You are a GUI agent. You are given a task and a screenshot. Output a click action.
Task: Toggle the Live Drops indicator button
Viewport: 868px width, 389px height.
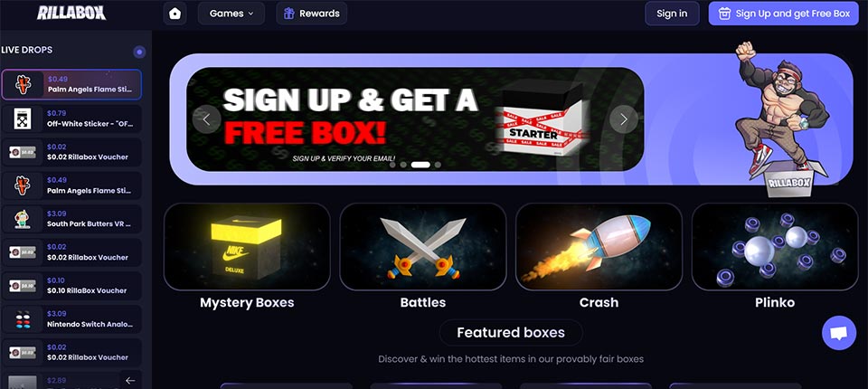[139, 52]
